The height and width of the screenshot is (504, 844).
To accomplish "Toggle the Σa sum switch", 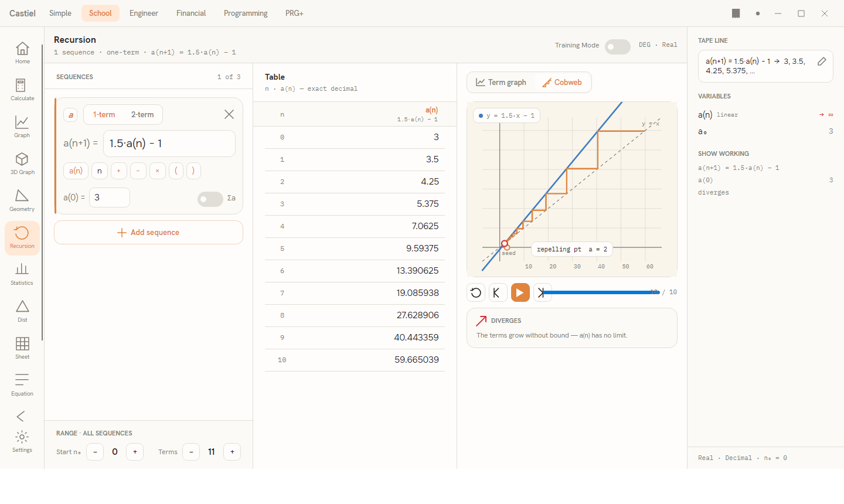I will coord(210,199).
